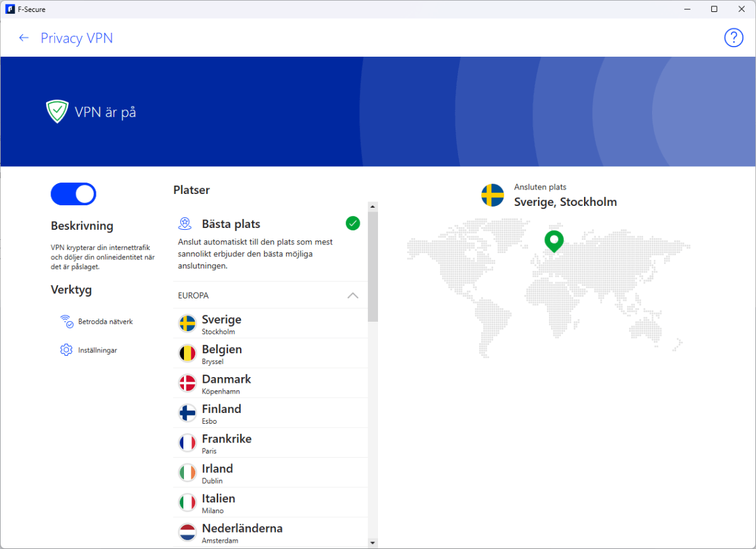Click the Ireland flag icon
756x549 pixels.
(x=188, y=473)
